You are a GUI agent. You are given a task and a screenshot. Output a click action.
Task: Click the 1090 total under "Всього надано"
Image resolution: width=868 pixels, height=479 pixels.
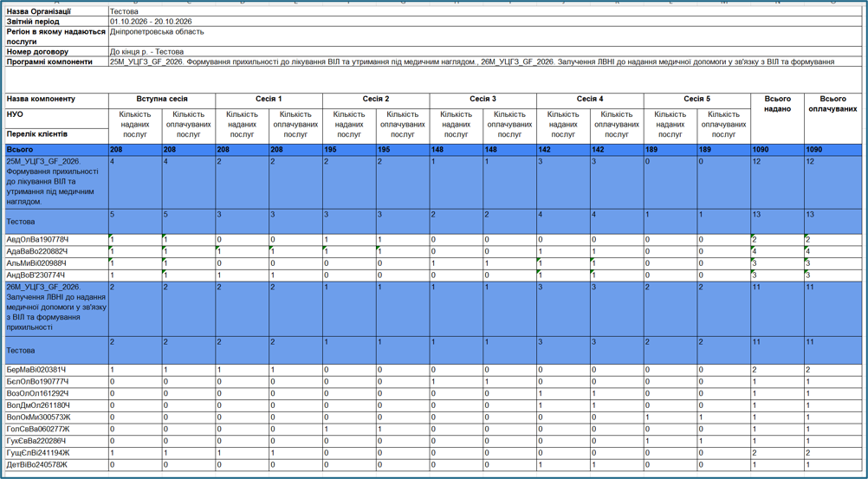point(778,150)
